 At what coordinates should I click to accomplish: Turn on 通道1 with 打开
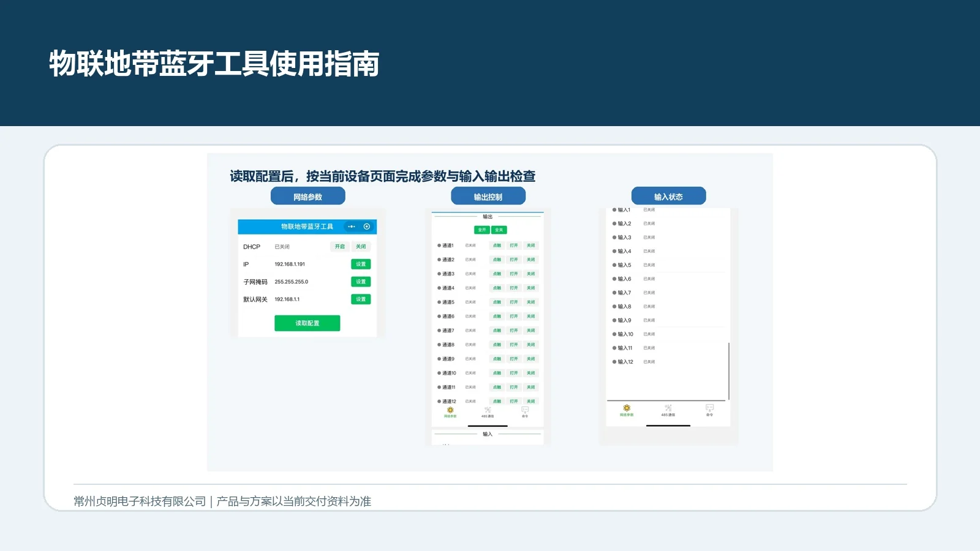coord(514,246)
